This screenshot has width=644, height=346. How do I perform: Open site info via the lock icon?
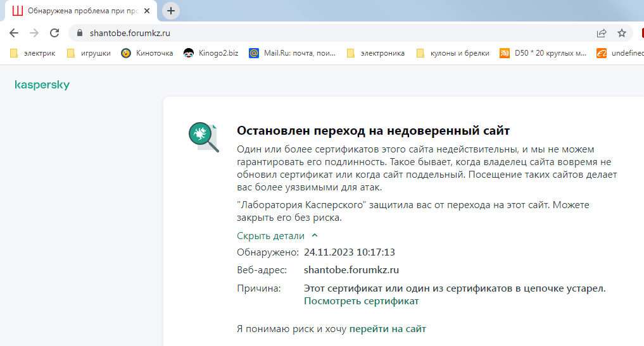80,33
